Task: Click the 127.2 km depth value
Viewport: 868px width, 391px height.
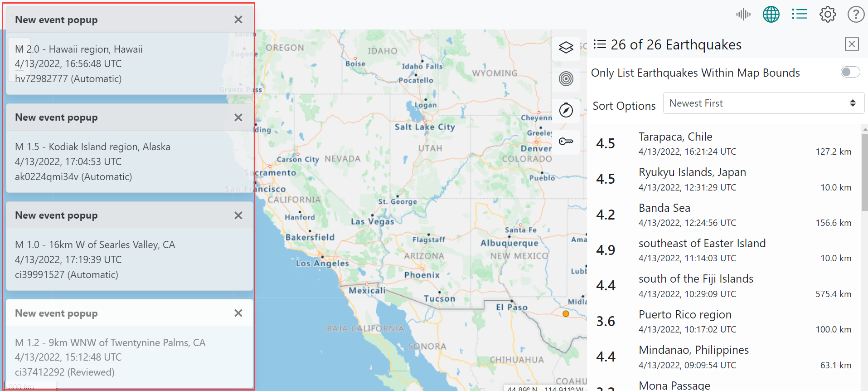Action: [833, 152]
